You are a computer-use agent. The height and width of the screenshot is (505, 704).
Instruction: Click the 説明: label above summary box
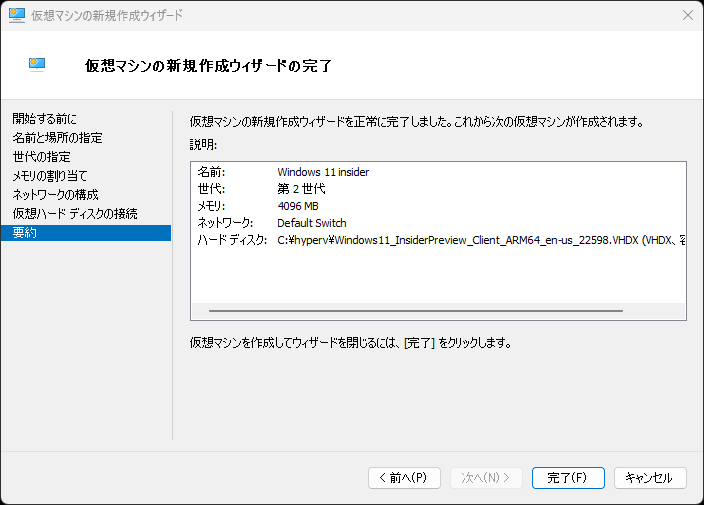coord(203,145)
